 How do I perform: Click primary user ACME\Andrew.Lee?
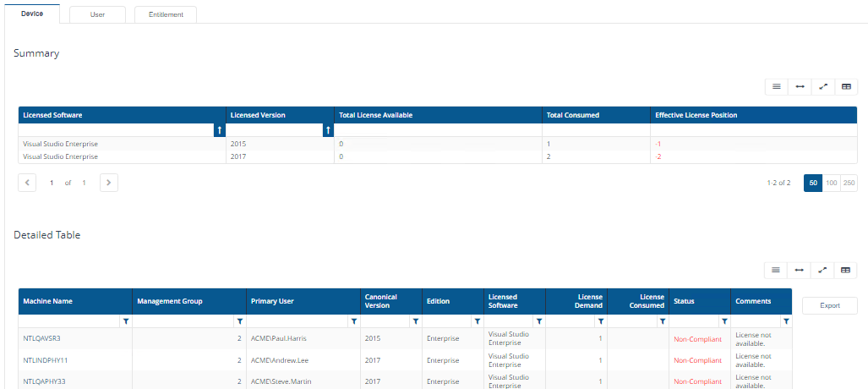279,360
